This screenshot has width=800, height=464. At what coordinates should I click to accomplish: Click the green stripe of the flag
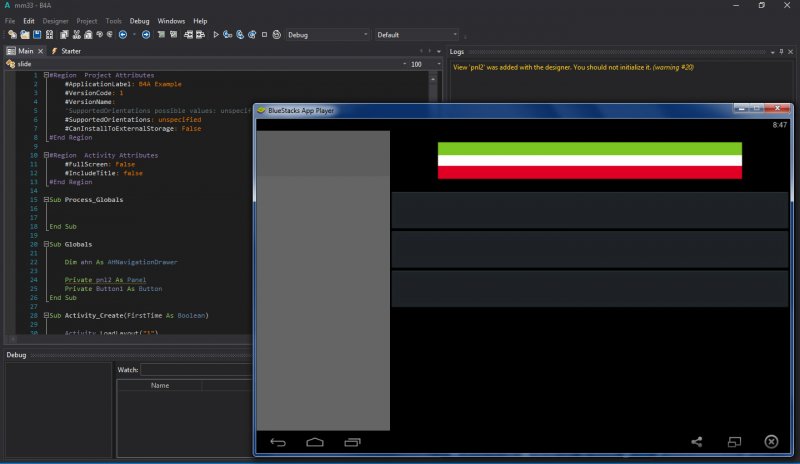pyautogui.click(x=589, y=149)
